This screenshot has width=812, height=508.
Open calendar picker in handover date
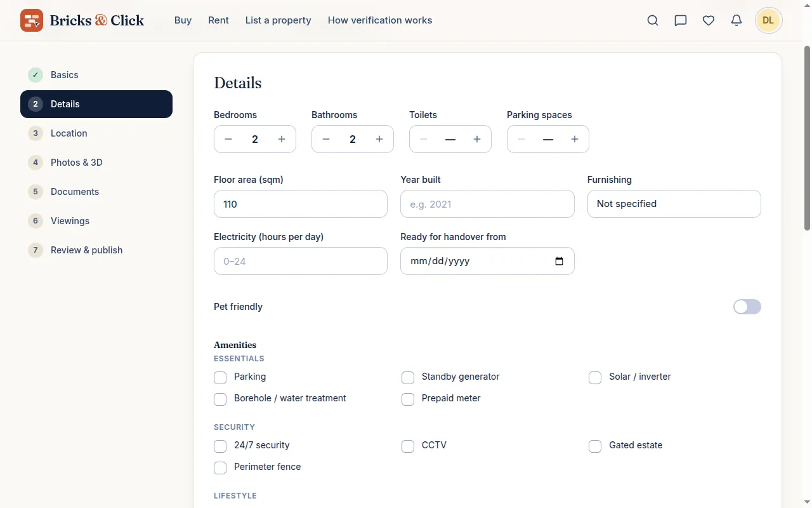[x=559, y=261]
